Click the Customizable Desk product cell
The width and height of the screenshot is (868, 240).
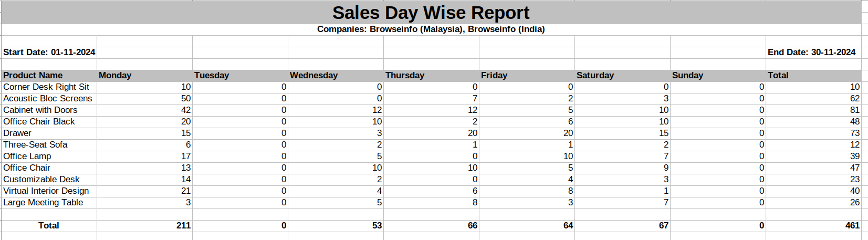point(41,180)
